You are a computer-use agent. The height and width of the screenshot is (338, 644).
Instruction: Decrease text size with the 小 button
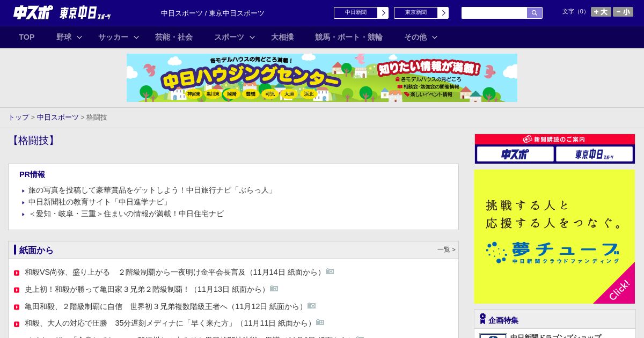tap(623, 12)
